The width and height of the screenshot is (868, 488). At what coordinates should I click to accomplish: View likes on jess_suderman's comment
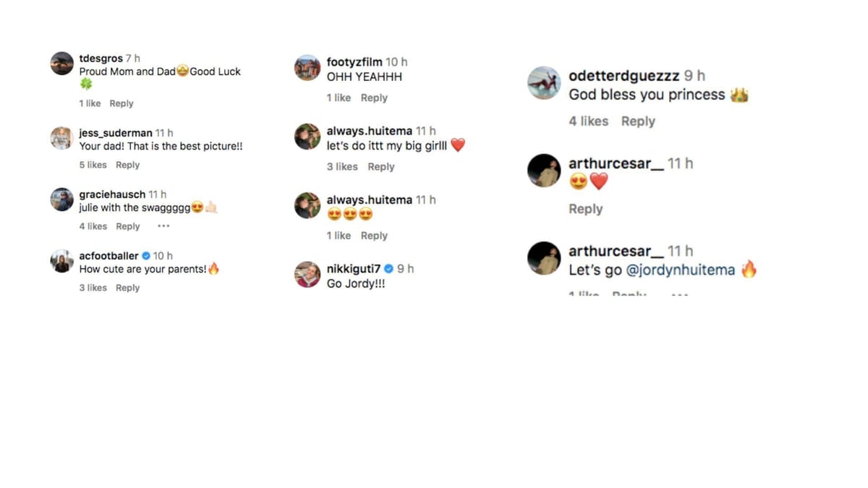[x=93, y=165]
